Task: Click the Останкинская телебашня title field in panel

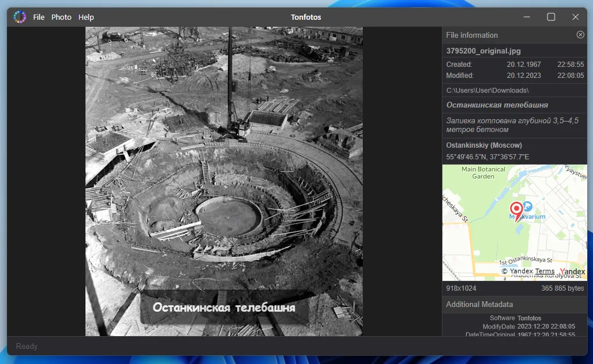Action: (x=497, y=105)
